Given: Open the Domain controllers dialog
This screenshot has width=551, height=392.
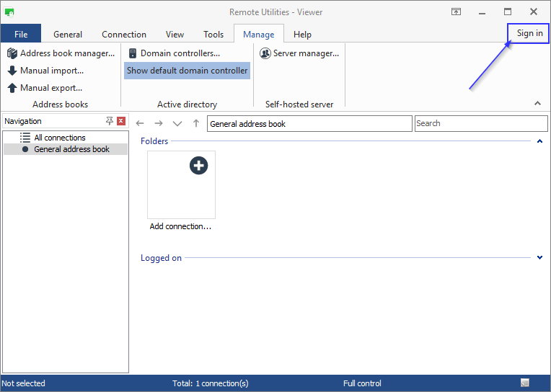Looking at the screenshot, I should click(174, 53).
